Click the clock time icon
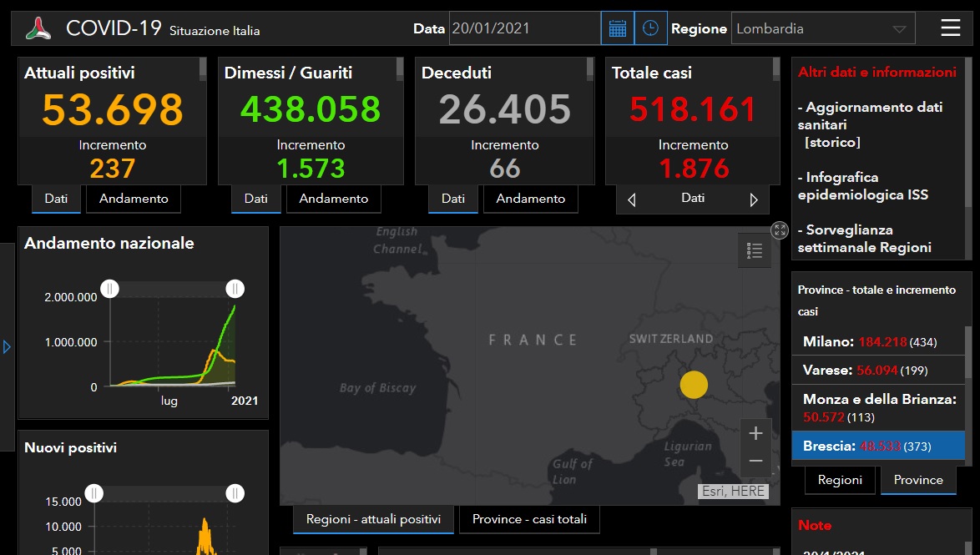This screenshot has width=980, height=555. point(650,28)
